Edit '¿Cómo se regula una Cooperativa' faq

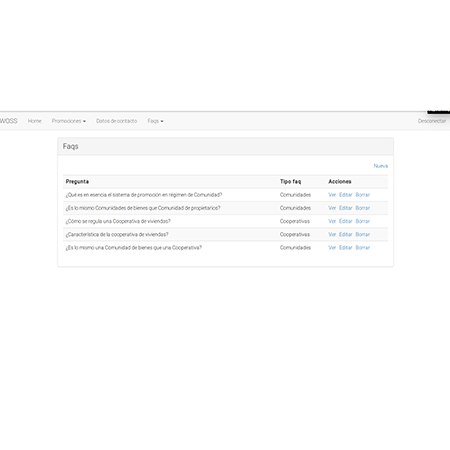[x=346, y=221]
